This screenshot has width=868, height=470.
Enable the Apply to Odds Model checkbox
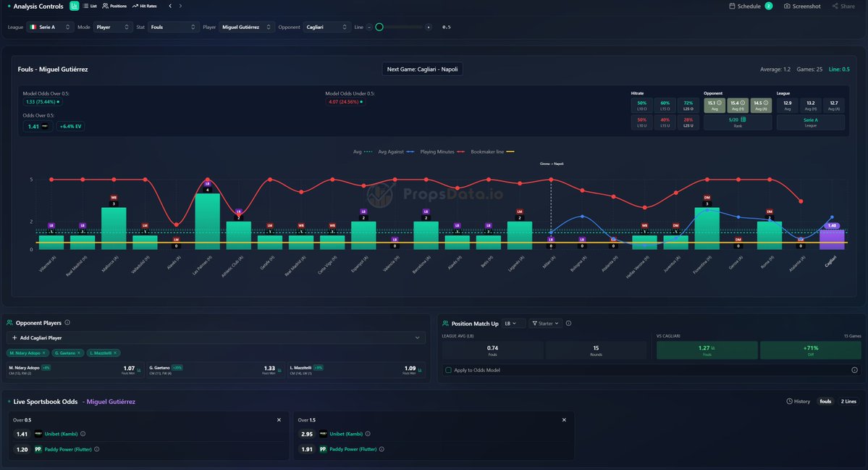447,370
